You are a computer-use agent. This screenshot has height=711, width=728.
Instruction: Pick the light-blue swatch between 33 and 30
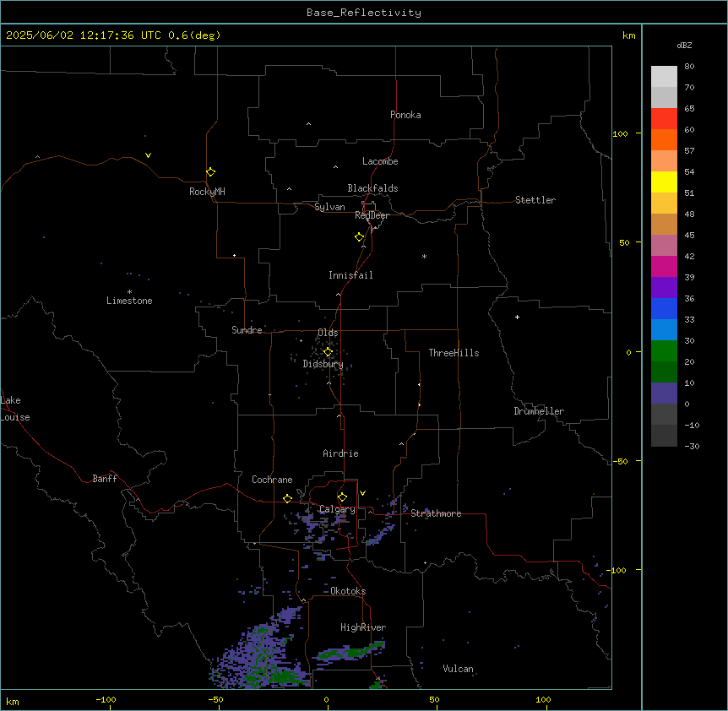[x=664, y=330]
